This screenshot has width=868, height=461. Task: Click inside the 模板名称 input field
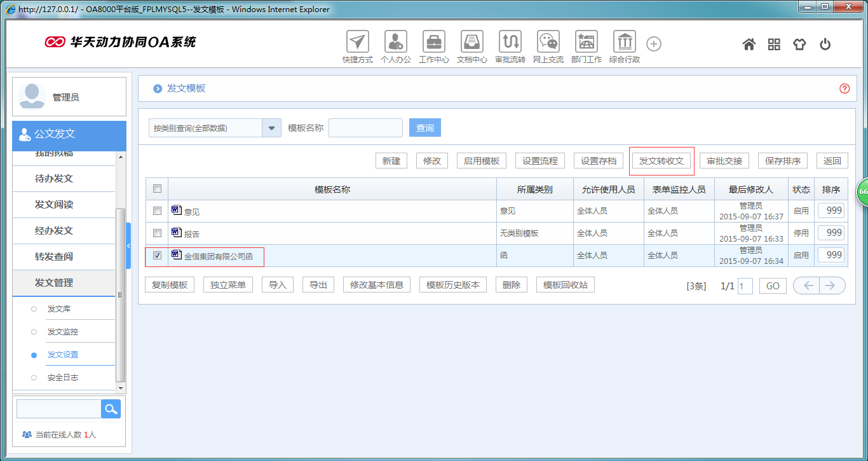coord(365,127)
